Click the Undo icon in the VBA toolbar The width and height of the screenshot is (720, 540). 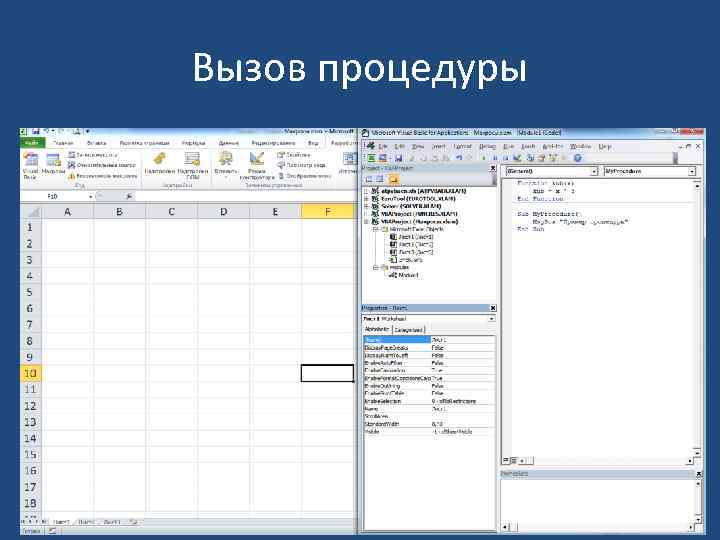pyautogui.click(x=459, y=158)
